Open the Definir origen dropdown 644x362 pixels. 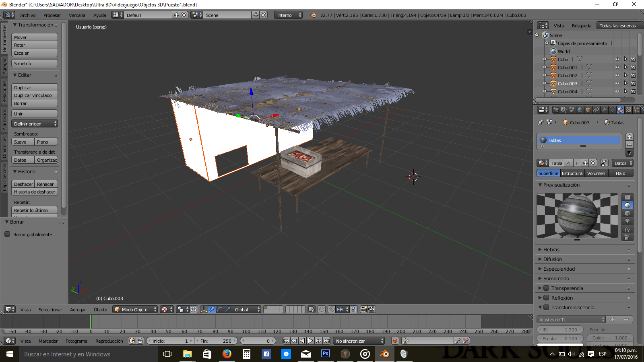35,124
